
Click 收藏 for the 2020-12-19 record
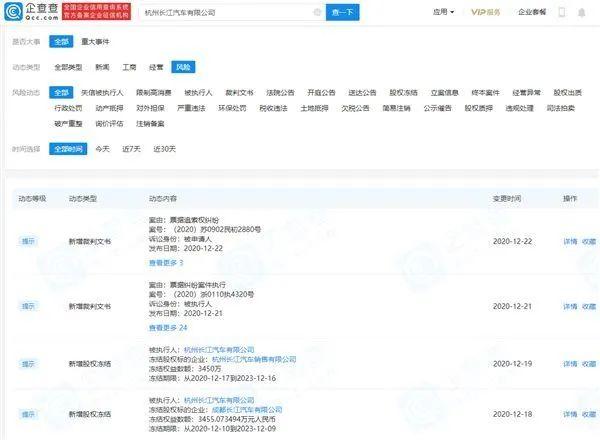pos(589,364)
